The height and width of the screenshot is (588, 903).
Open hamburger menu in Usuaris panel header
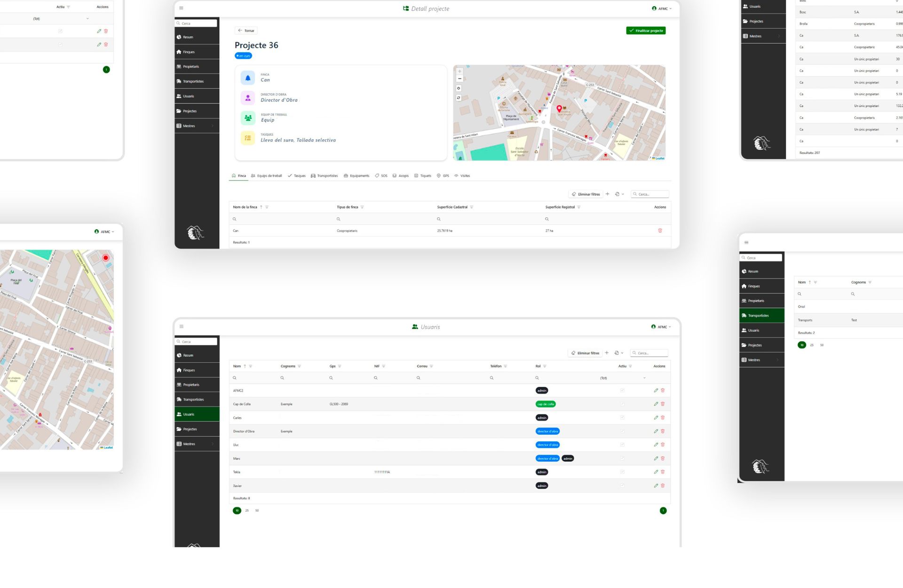(182, 326)
